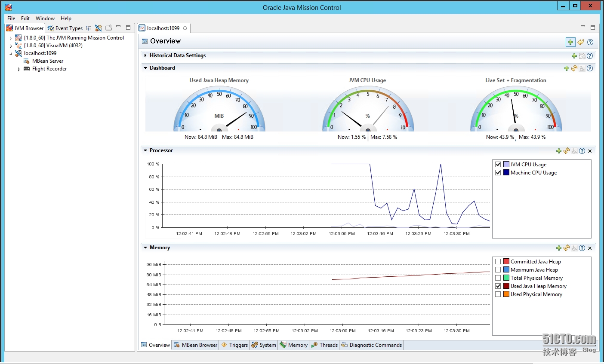The height and width of the screenshot is (364, 604).
Task: Click plus icon in Historical Data Settings
Action: coord(574,56)
